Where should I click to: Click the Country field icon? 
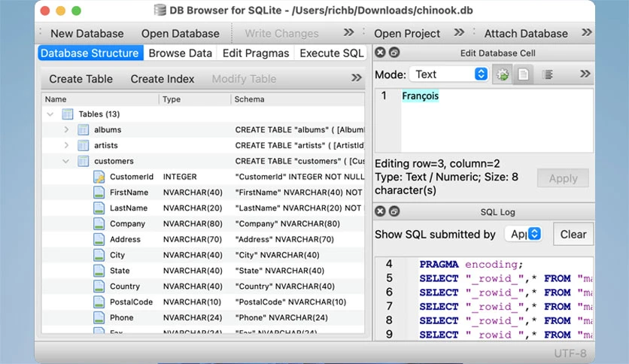tap(99, 287)
